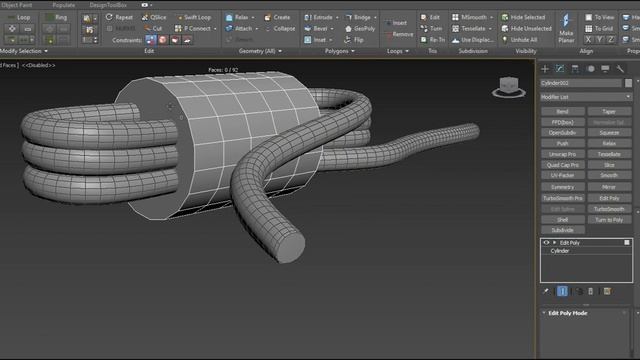Click the object color swatch
The width and height of the screenshot is (640, 360).
pyautogui.click(x=628, y=83)
